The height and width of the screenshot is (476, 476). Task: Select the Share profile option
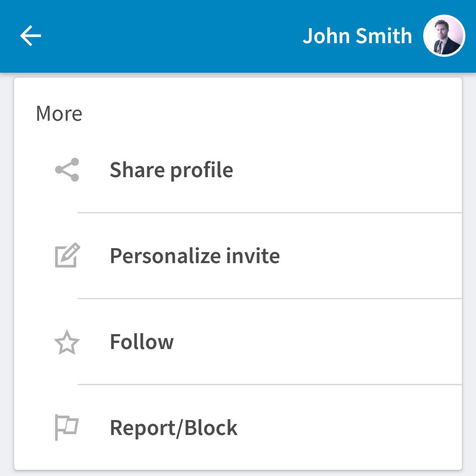point(238,170)
